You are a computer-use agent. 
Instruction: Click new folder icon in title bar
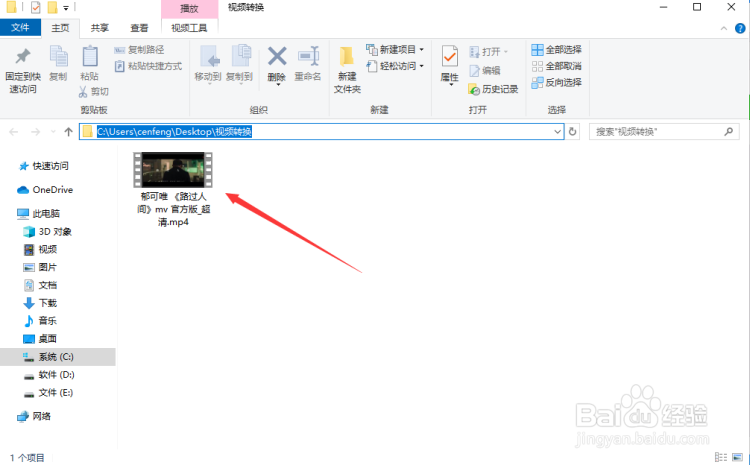[x=53, y=7]
